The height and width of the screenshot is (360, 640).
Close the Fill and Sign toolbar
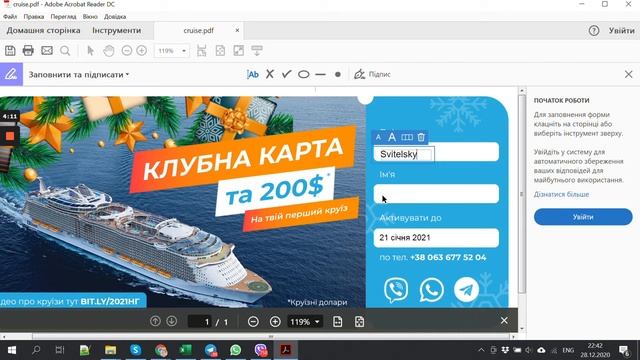pos(629,74)
